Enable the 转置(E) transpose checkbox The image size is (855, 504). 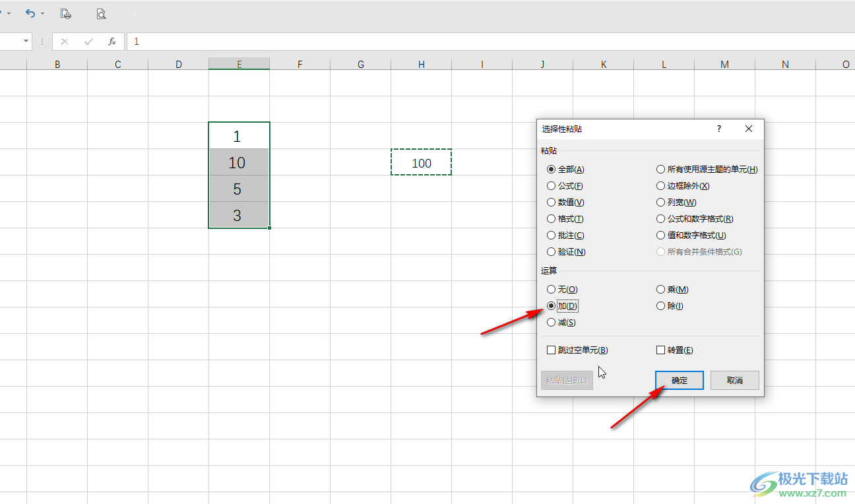point(675,350)
